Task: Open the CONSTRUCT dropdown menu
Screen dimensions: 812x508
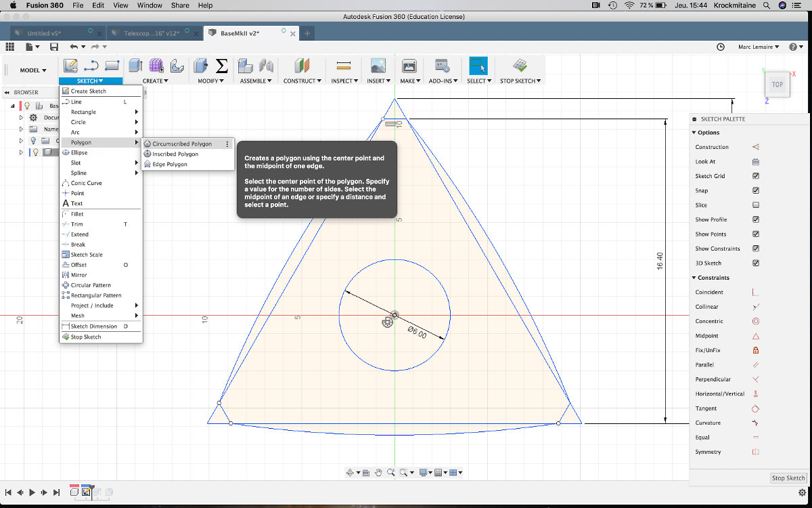Action: coord(302,81)
